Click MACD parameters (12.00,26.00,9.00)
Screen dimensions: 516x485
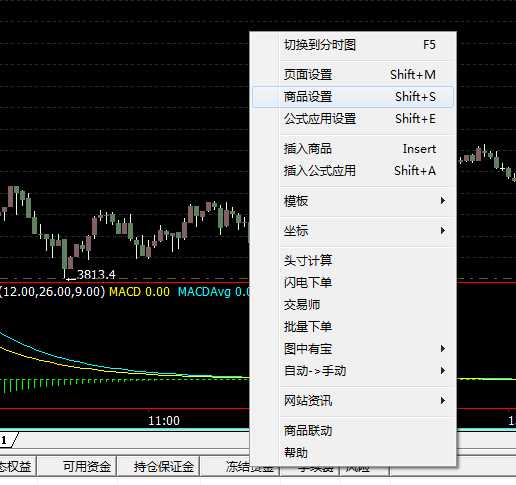(x=52, y=292)
